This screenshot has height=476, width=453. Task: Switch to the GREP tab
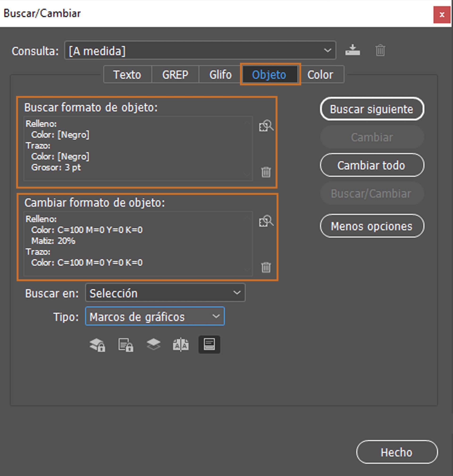click(x=175, y=74)
